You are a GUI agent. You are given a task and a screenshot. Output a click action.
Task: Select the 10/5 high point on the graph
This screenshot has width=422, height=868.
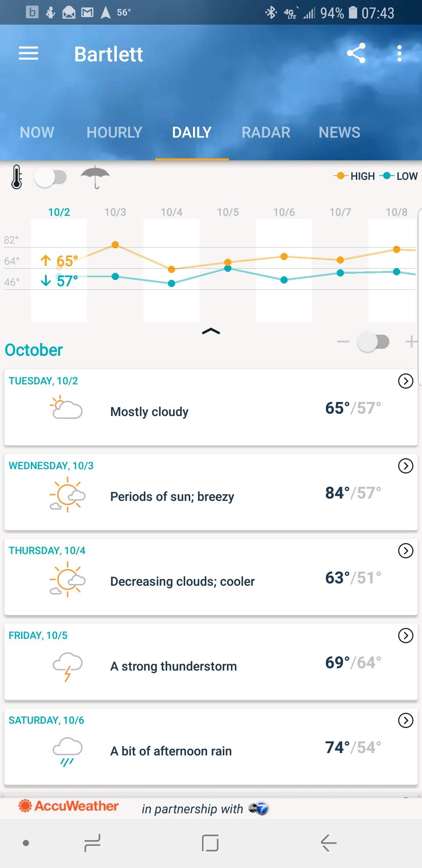(228, 262)
